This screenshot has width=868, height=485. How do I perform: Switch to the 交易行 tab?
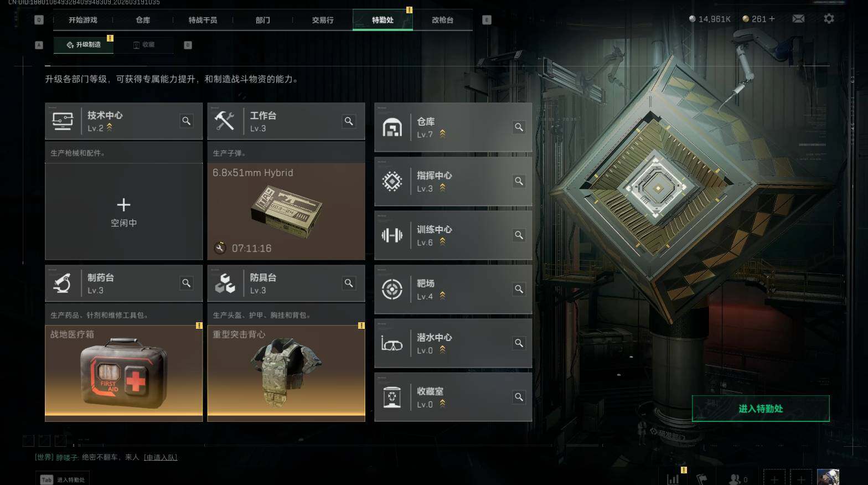[322, 20]
